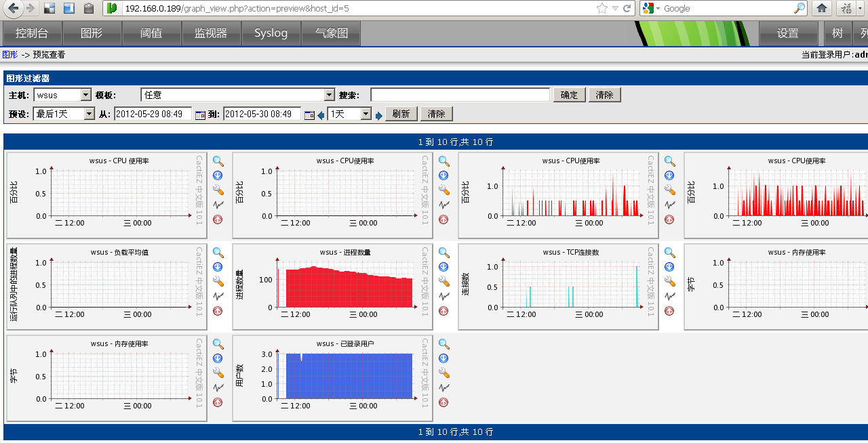
Task: Open 负载平均值 graph properties with wrench icon
Action: click(218, 281)
